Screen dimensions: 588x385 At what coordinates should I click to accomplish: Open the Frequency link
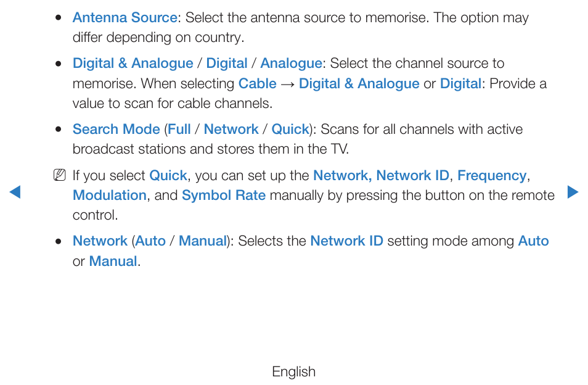pyautogui.click(x=492, y=175)
